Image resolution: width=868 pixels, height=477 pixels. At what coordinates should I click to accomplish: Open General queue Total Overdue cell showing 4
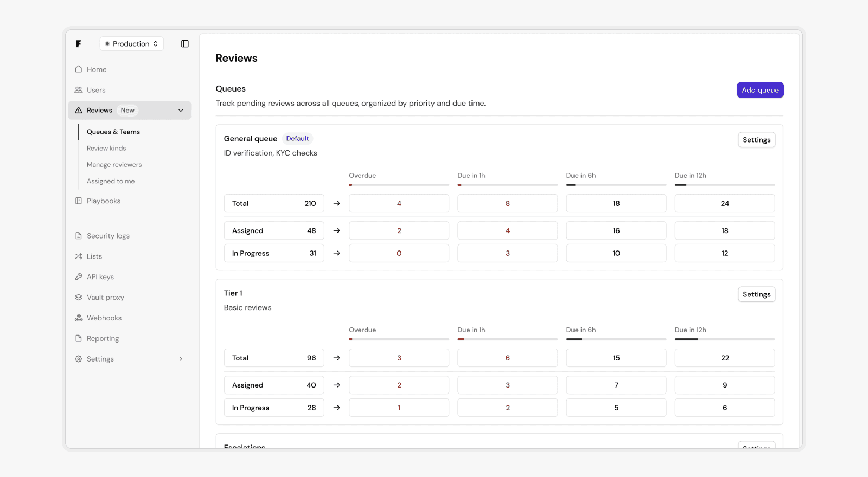pyautogui.click(x=399, y=204)
